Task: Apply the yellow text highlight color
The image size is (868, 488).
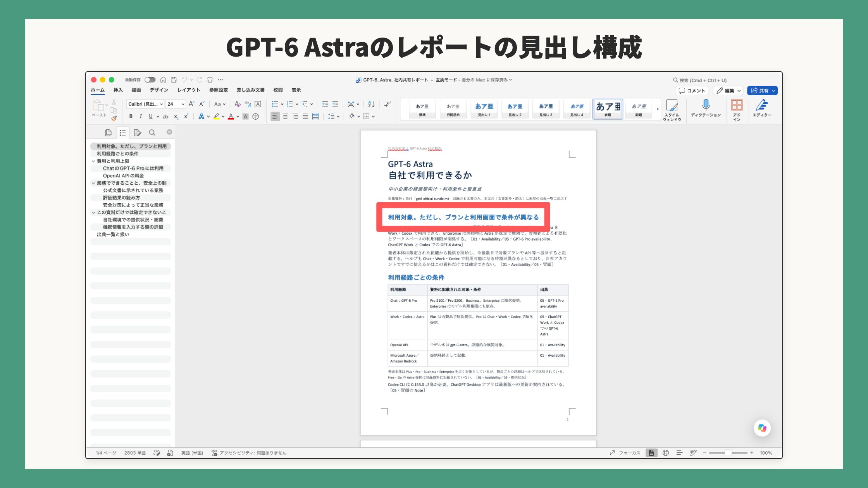Action: tap(216, 116)
